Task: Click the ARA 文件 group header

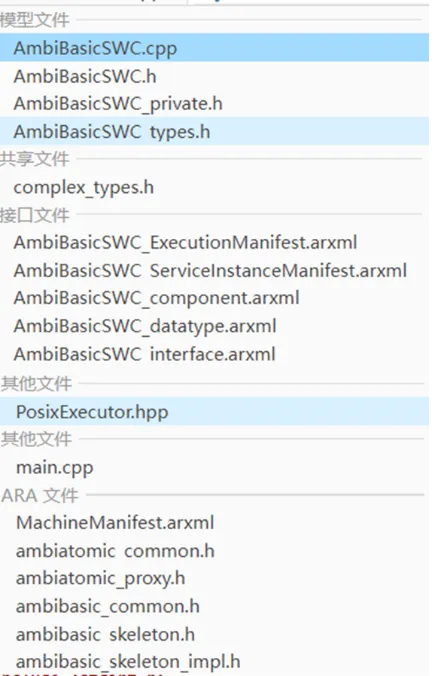Action: click(x=40, y=495)
